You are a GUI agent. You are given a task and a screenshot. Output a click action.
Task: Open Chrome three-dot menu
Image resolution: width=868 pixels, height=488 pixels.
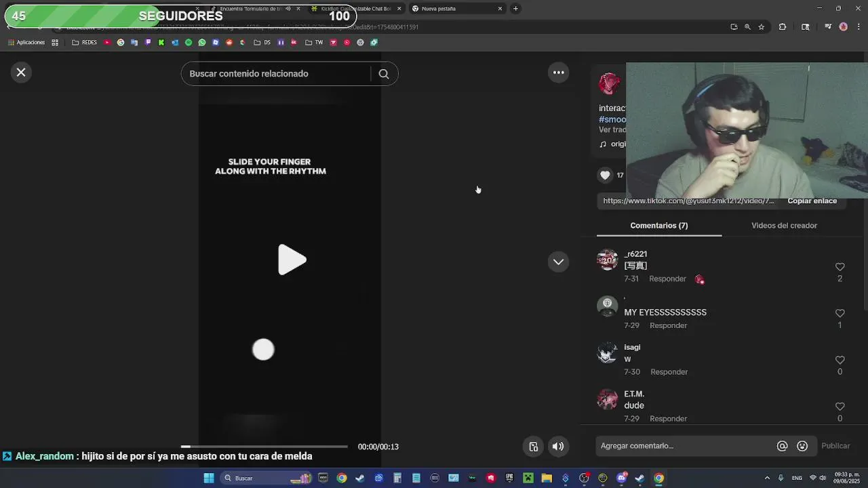[859, 27]
